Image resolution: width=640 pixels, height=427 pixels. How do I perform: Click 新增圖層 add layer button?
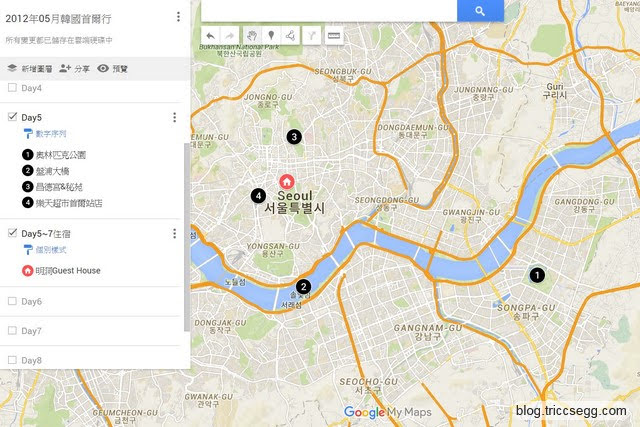coord(30,69)
